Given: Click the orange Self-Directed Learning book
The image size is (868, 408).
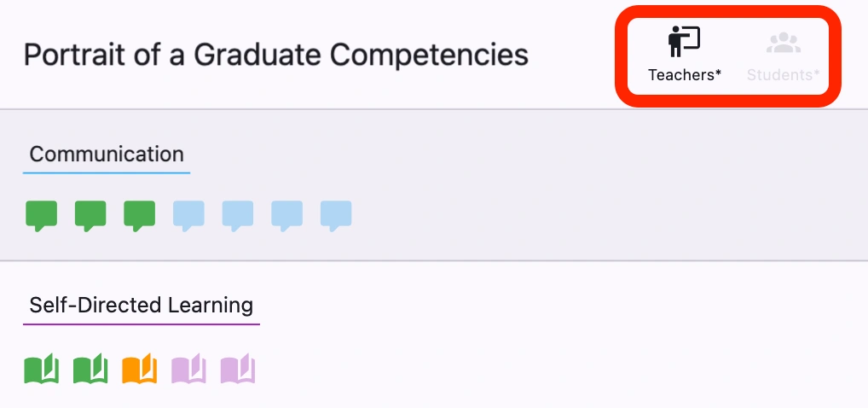Looking at the screenshot, I should 139,369.
